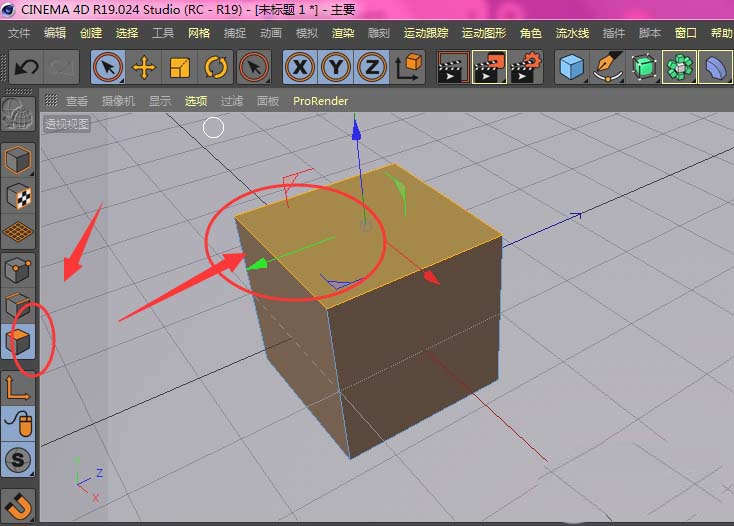Open the 角色 menu
The height and width of the screenshot is (526, 734).
(x=531, y=33)
